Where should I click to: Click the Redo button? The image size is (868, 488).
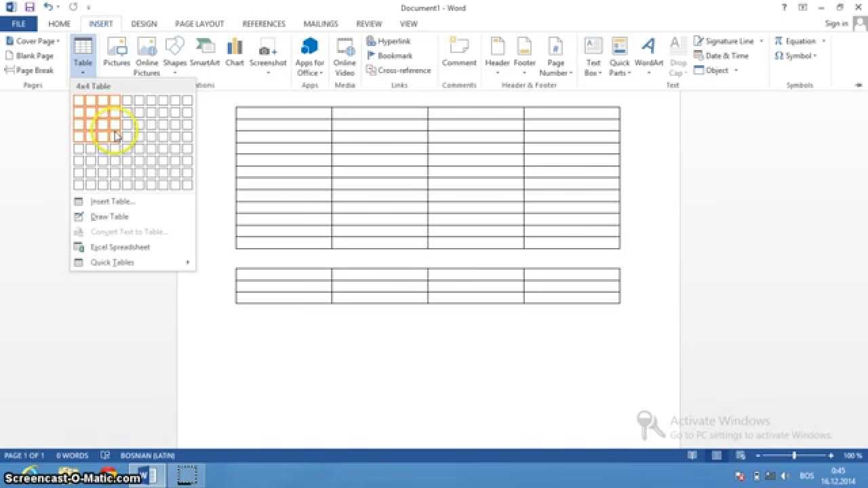coord(73,7)
